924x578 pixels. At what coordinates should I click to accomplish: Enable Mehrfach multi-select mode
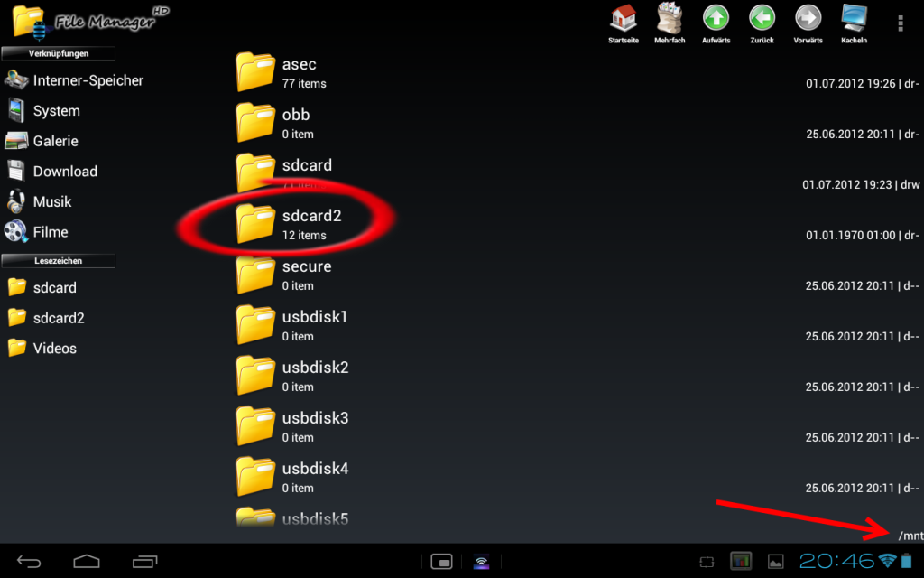[670, 23]
